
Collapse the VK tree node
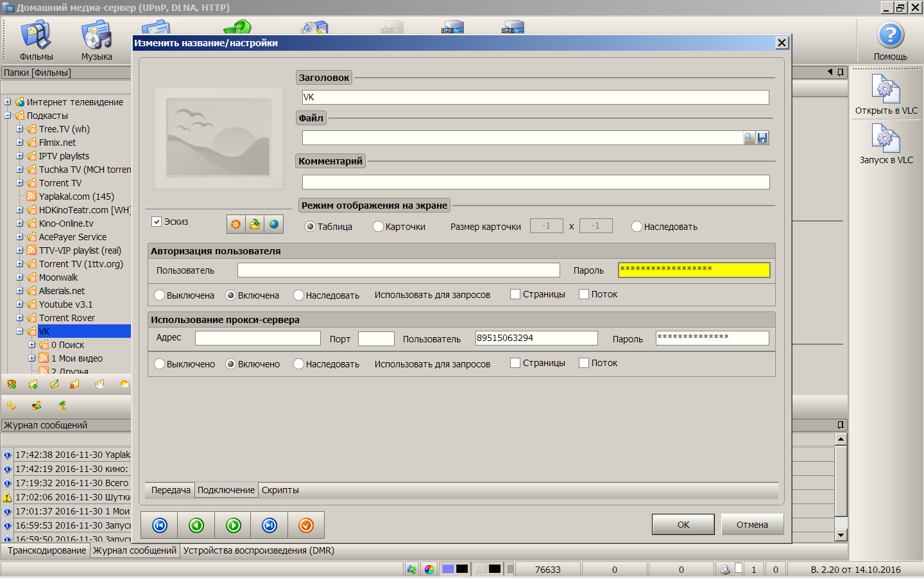click(x=20, y=331)
